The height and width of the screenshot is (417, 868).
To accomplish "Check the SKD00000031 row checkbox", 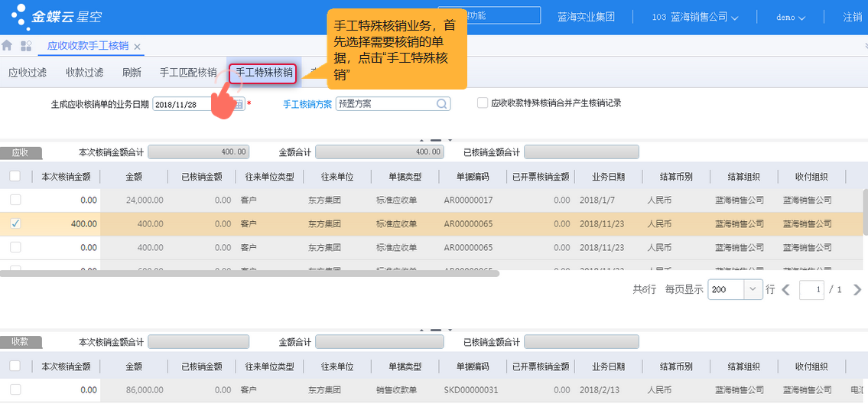I will [x=15, y=389].
